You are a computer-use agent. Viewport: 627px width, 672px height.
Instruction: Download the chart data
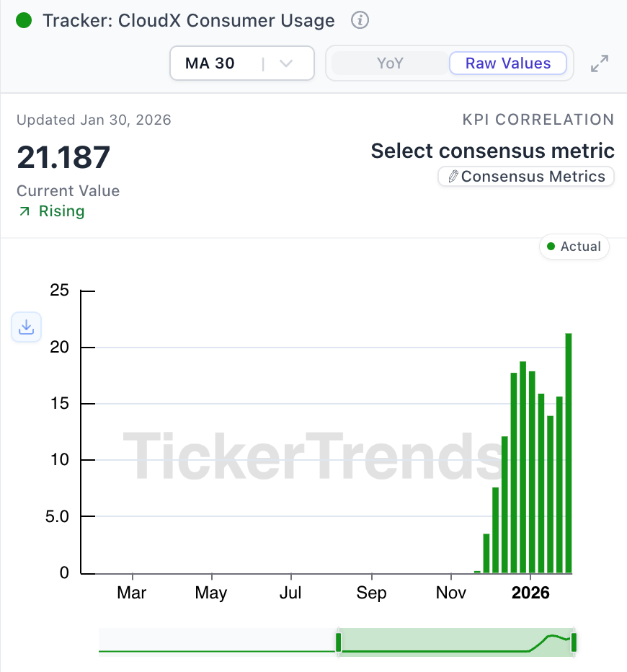click(26, 327)
